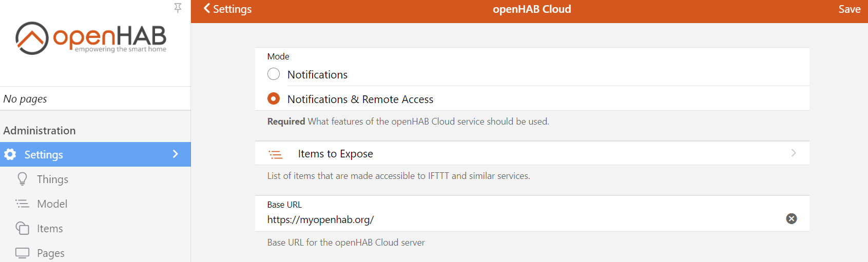Open the Pages sidebar entry

click(x=51, y=253)
